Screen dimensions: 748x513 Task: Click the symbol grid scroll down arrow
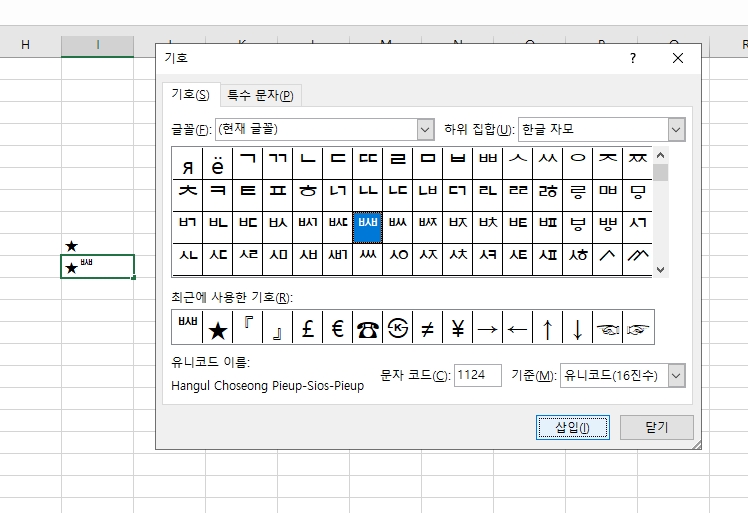(660, 270)
